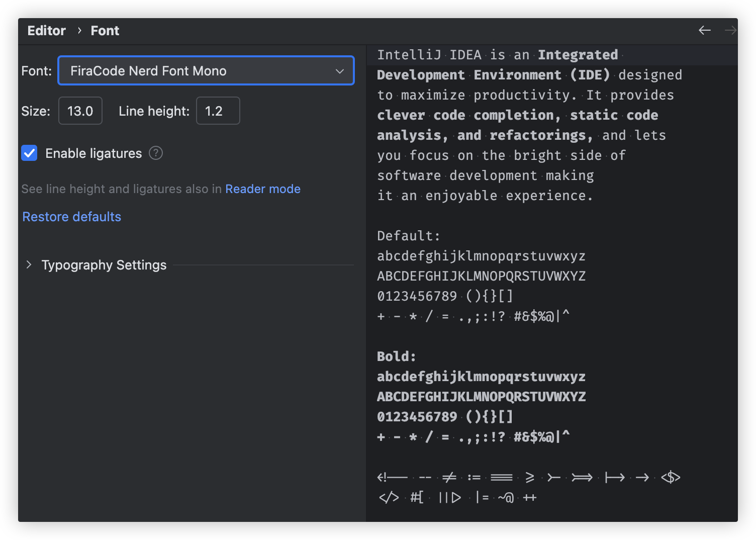Click the 'Default:' line in preview
This screenshot has width=756, height=540.
[409, 236]
